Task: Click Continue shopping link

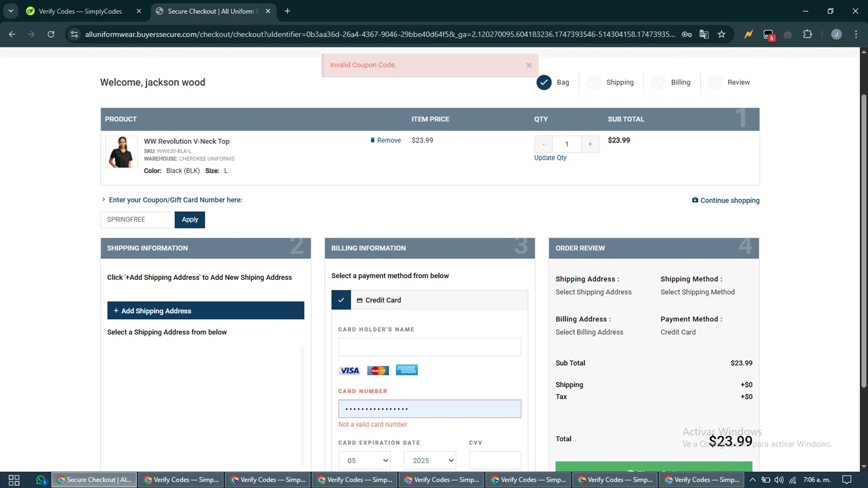Action: [726, 201]
